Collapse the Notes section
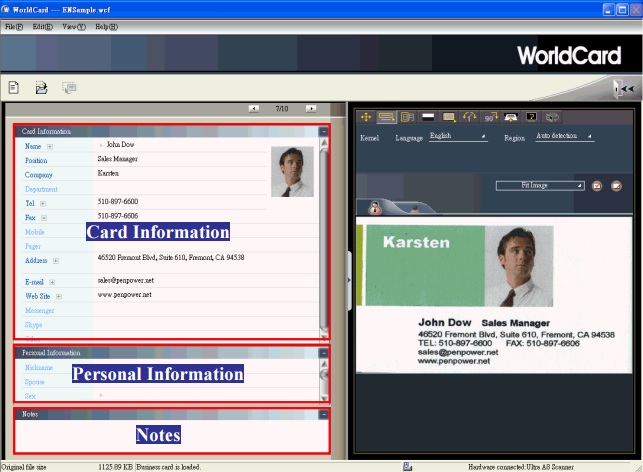 (x=324, y=414)
